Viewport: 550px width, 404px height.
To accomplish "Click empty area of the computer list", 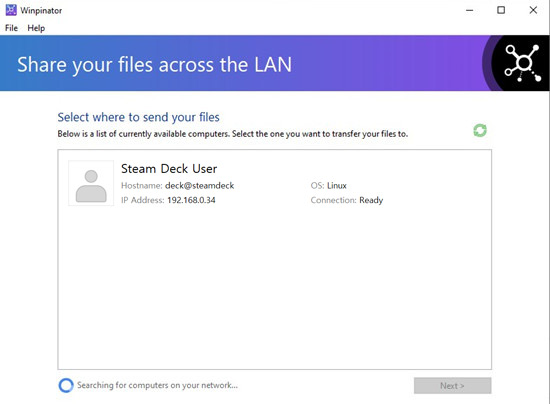I will pos(275,288).
